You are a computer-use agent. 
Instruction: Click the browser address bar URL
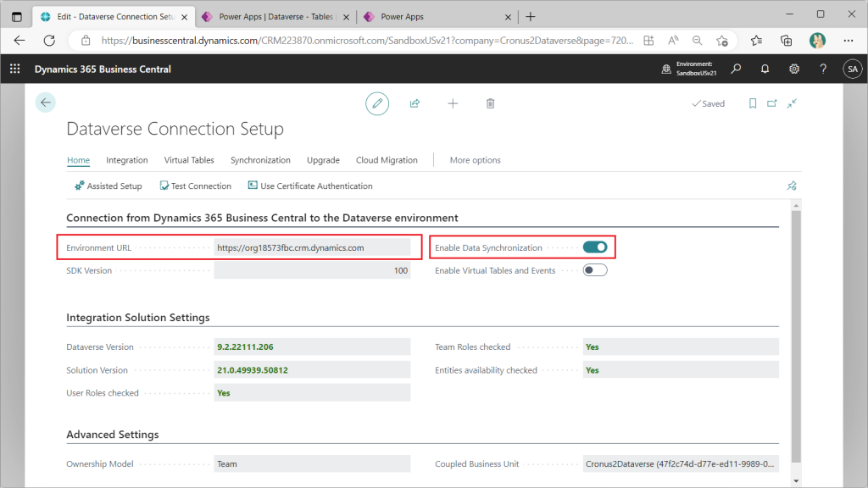click(x=367, y=41)
